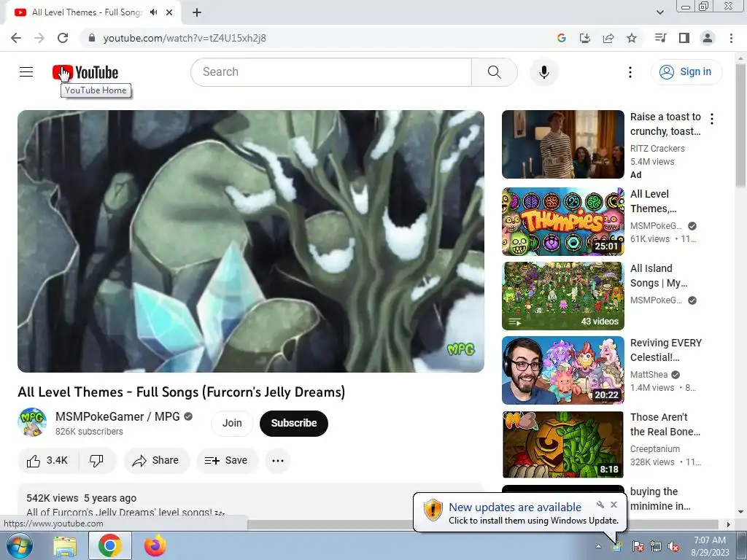Go to YouTube Home via logo
The image size is (747, 560).
(85, 72)
